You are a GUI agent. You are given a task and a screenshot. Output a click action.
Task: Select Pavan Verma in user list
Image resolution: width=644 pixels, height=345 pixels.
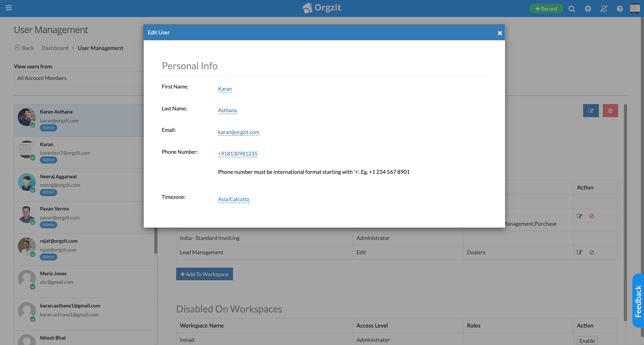[x=79, y=217]
